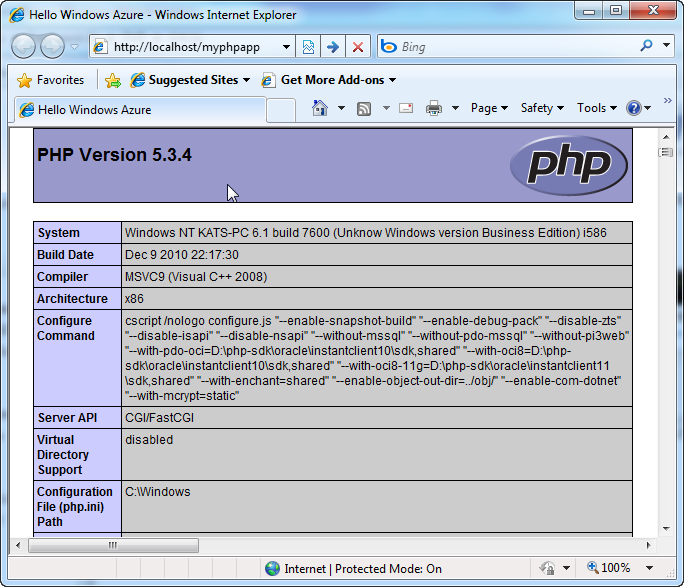684x587 pixels.
Task: Click the Virtual Directory Support disabled value
Action: coord(149,440)
